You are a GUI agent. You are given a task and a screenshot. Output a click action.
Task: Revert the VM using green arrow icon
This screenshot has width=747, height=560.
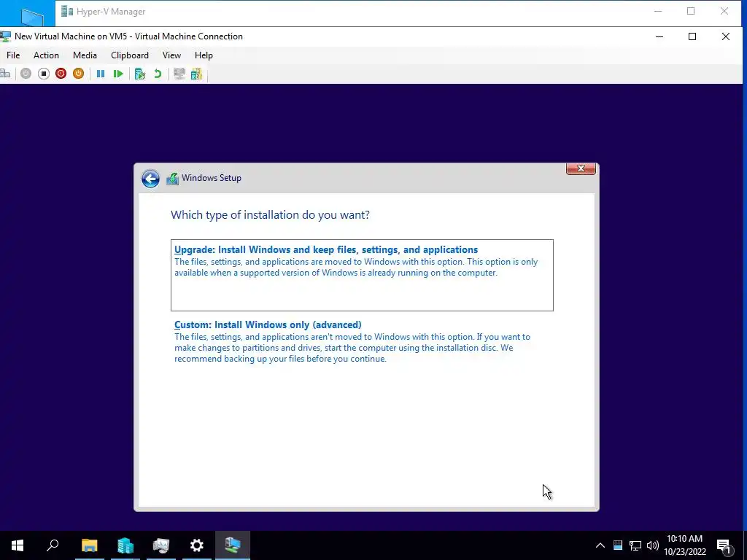pos(158,74)
